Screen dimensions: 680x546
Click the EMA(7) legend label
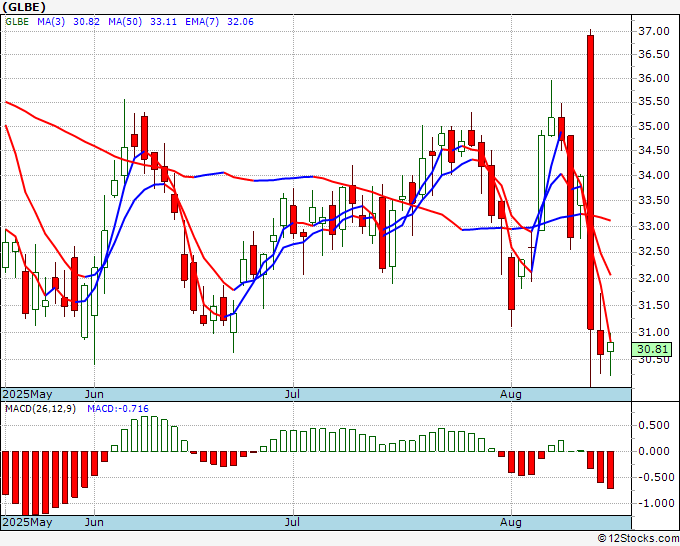(202, 22)
